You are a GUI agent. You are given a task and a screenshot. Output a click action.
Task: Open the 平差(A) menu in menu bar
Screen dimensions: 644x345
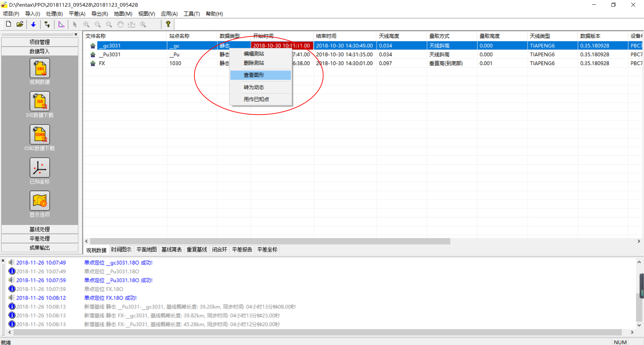point(77,14)
